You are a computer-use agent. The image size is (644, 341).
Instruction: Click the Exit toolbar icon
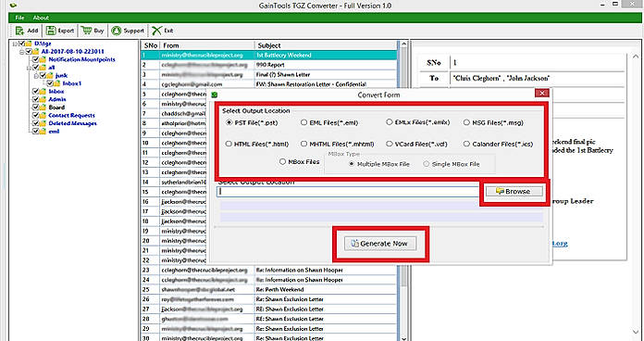click(157, 31)
